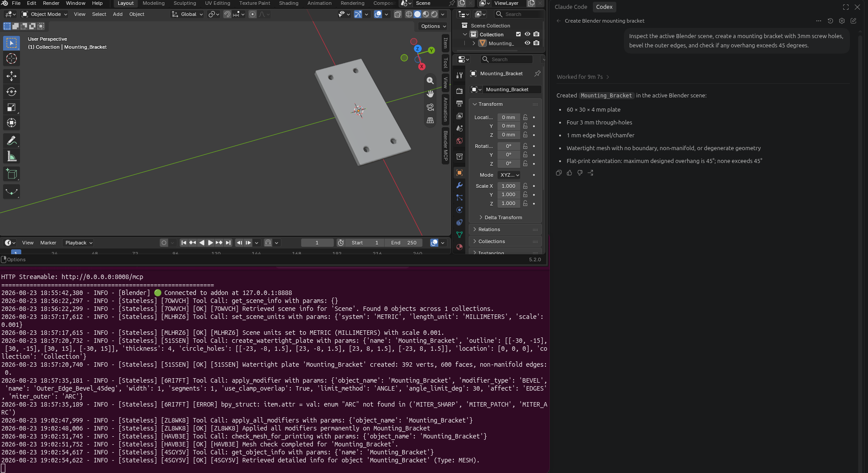Open Global transform orientation dropdown
This screenshot has height=473, width=868.
(x=187, y=14)
